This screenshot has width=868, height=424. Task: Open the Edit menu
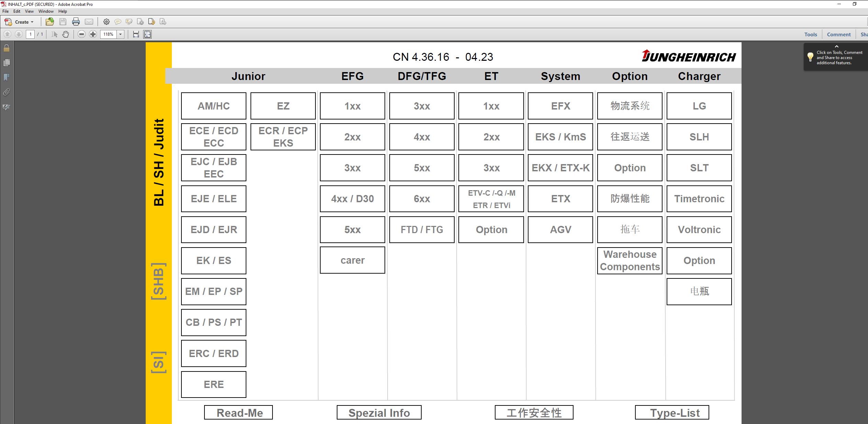(x=17, y=11)
